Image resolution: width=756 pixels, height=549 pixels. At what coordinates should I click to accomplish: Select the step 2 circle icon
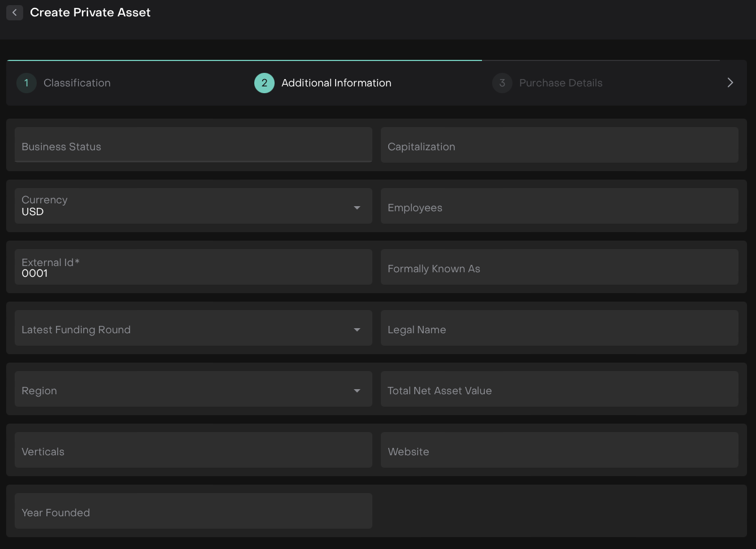point(264,83)
